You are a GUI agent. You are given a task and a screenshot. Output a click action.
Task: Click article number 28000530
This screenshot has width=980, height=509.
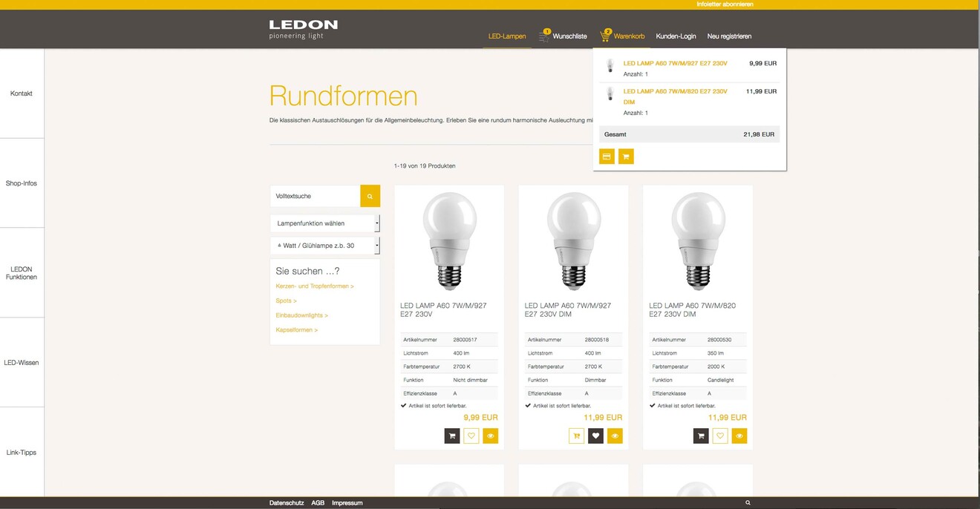[x=719, y=340]
